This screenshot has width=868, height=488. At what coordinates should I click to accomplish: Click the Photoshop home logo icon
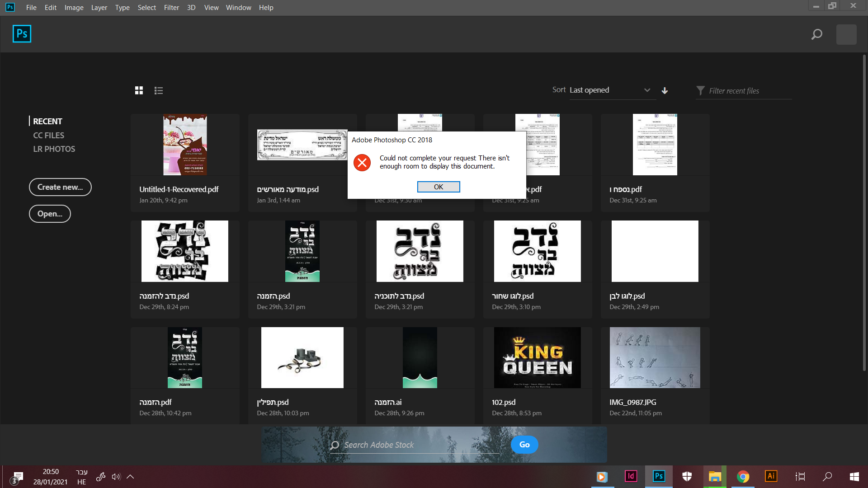[x=22, y=34]
